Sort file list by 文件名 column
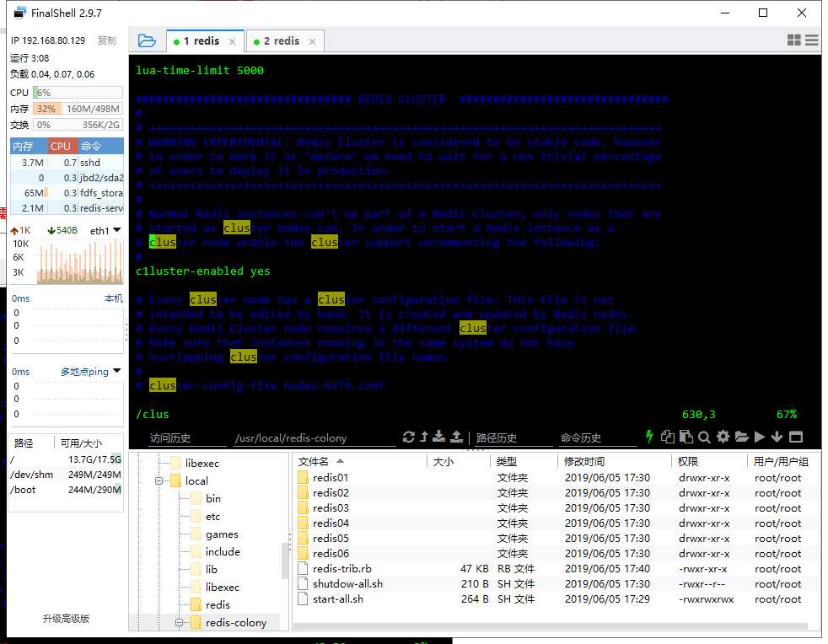Screen dimensions: 828x644 (x=359, y=461)
